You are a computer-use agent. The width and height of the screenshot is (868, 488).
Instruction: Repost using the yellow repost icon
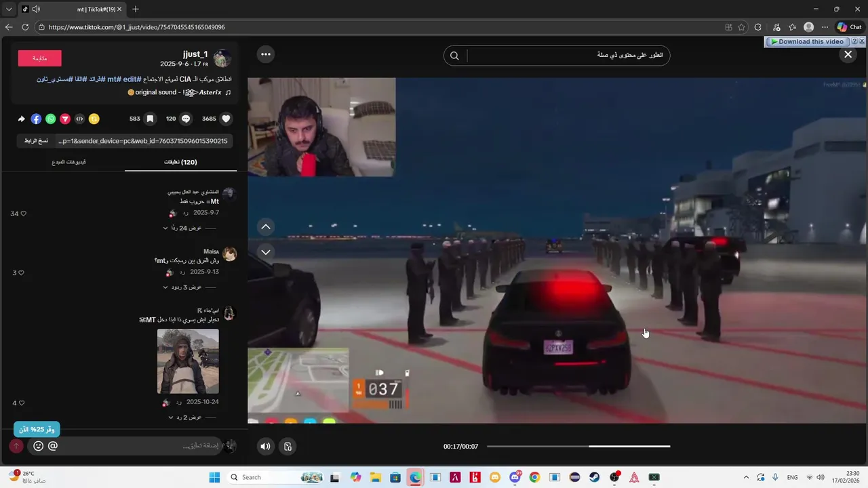pyautogui.click(x=94, y=119)
